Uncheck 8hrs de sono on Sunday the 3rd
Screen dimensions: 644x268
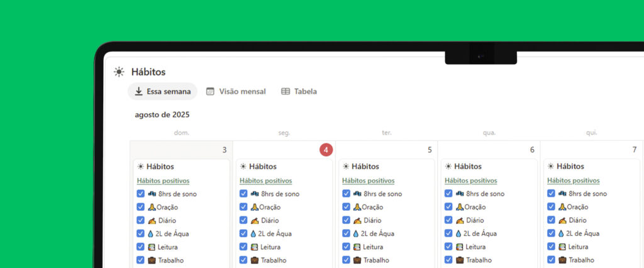141,194
